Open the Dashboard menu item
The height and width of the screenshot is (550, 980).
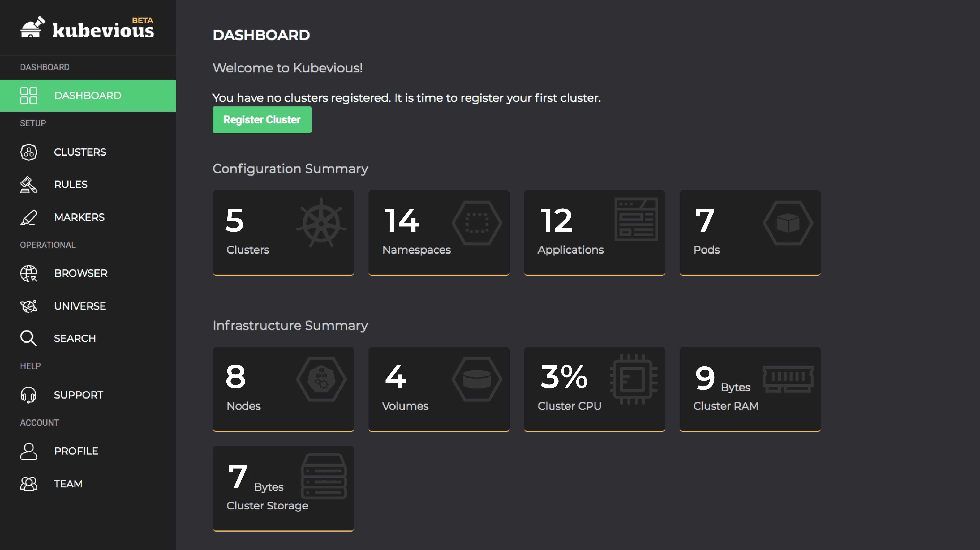88,96
